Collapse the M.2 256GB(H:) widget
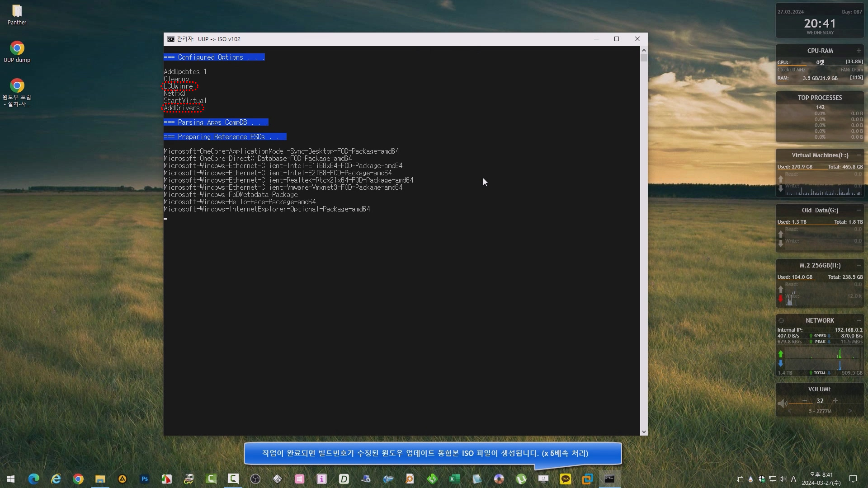The image size is (868, 488). 859,265
